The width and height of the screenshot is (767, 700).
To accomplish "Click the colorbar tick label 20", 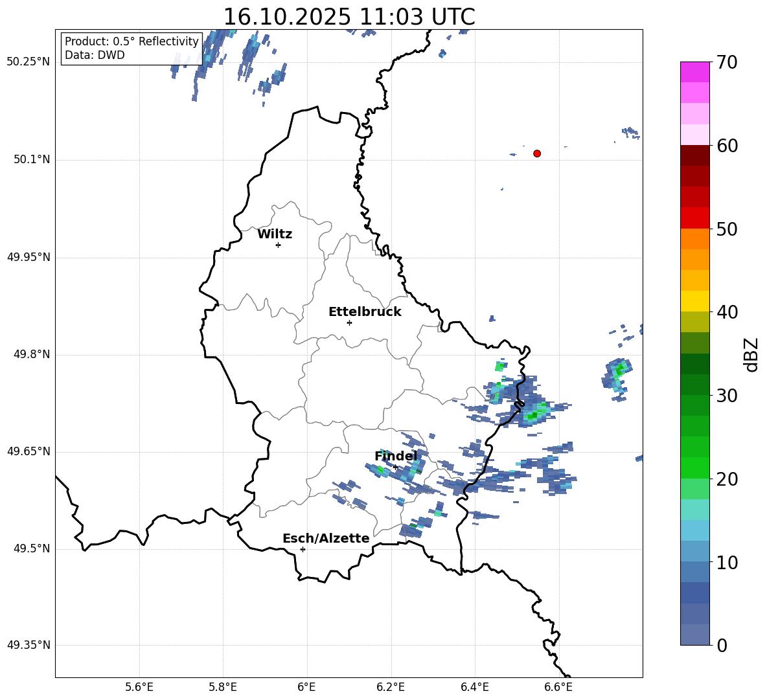I will (727, 479).
